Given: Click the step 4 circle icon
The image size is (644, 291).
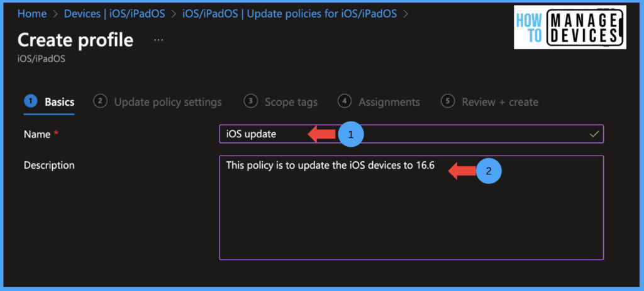Looking at the screenshot, I should [x=345, y=101].
